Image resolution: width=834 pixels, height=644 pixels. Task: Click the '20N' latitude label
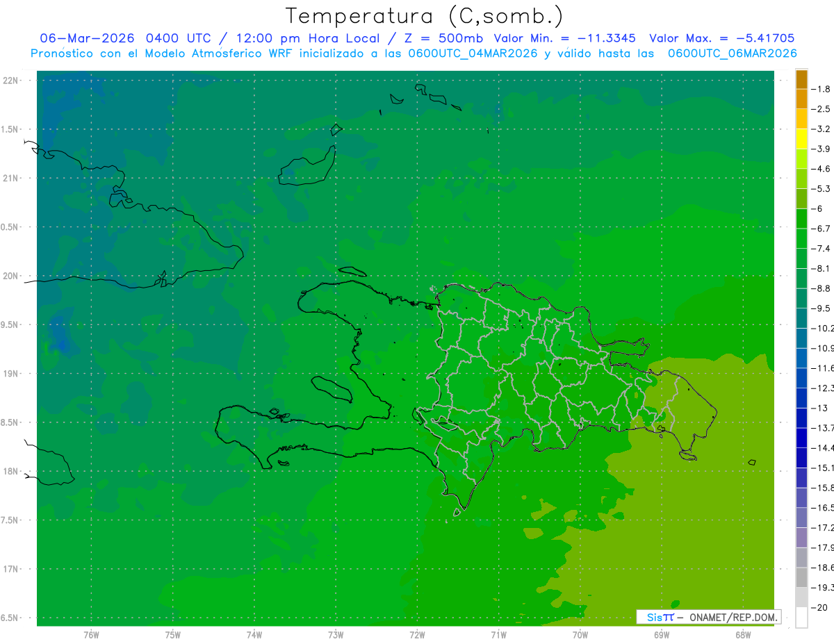pos(11,276)
